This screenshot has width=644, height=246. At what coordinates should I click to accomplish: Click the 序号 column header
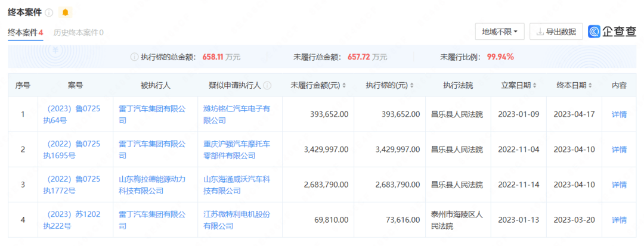point(23,85)
